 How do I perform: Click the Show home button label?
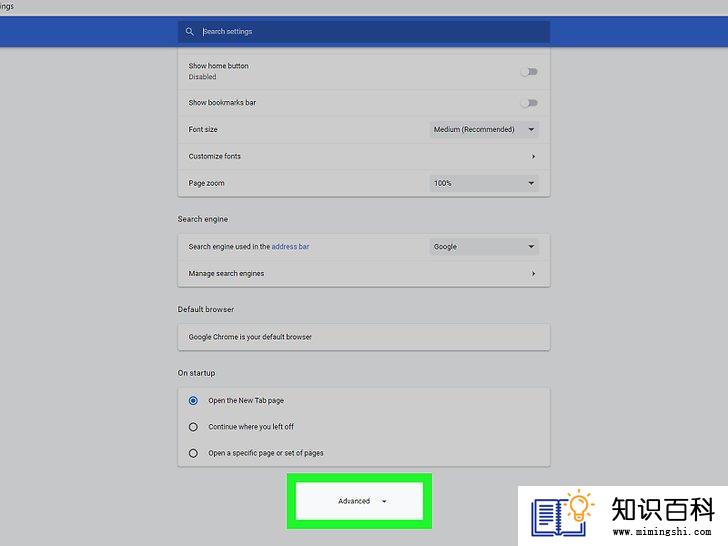(218, 66)
